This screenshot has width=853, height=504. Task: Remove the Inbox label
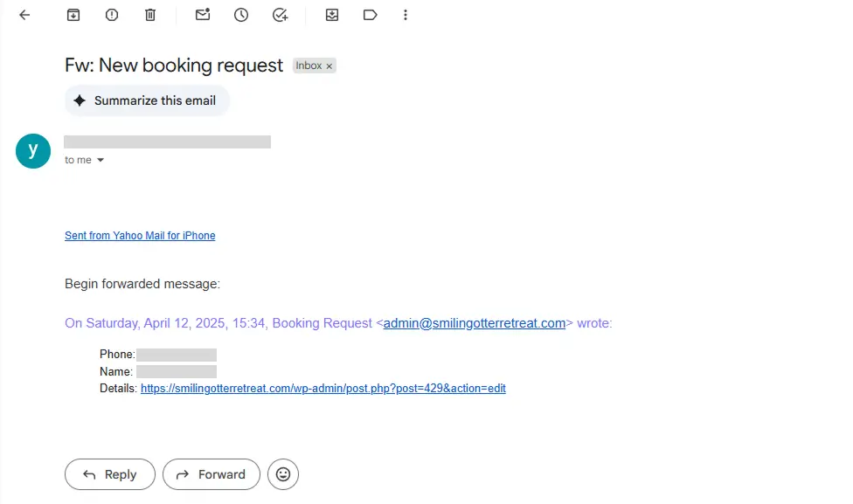(x=329, y=66)
